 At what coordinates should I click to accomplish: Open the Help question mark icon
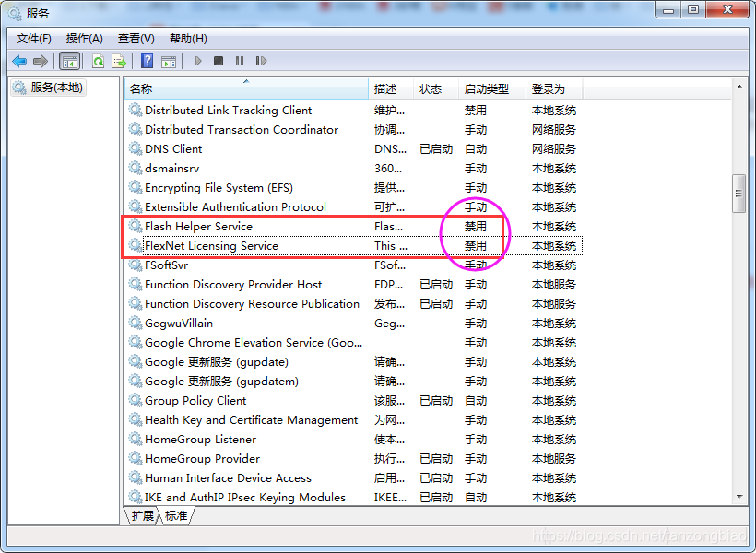tap(148, 61)
